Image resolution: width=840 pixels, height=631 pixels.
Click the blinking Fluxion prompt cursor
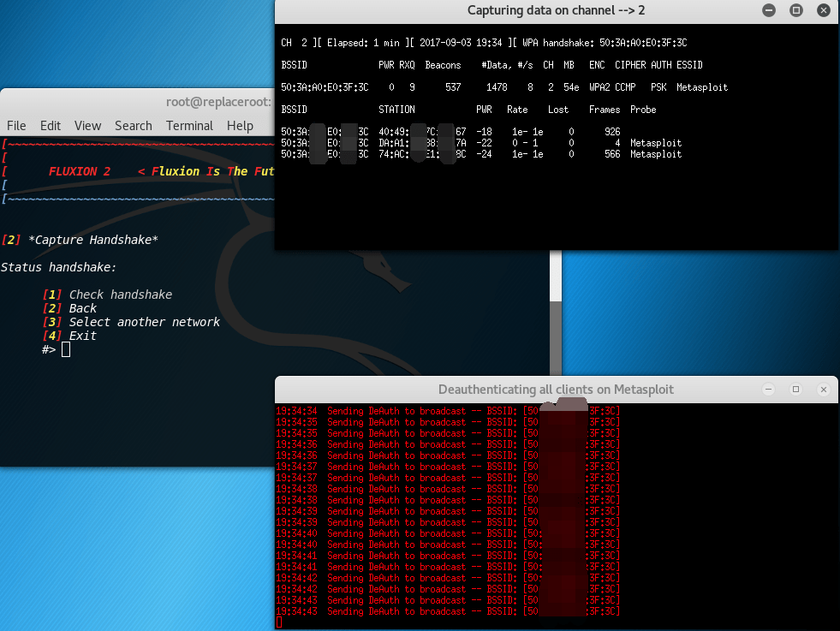(x=65, y=349)
